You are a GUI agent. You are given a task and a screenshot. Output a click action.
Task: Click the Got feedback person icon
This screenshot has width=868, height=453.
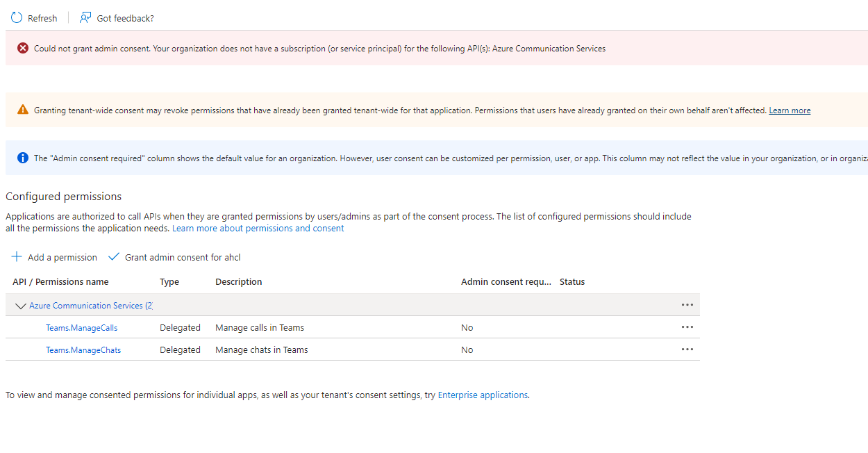tap(85, 18)
